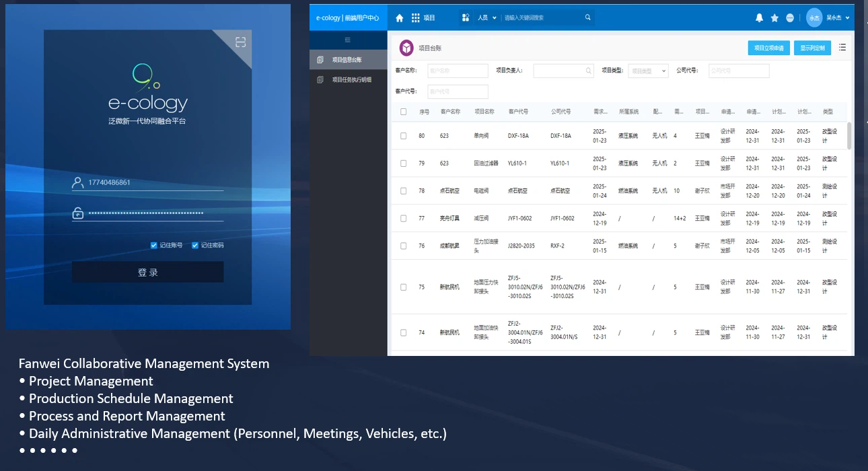This screenshot has height=471, width=868.
Task: Check the row 80 checkbox
Action: click(404, 136)
